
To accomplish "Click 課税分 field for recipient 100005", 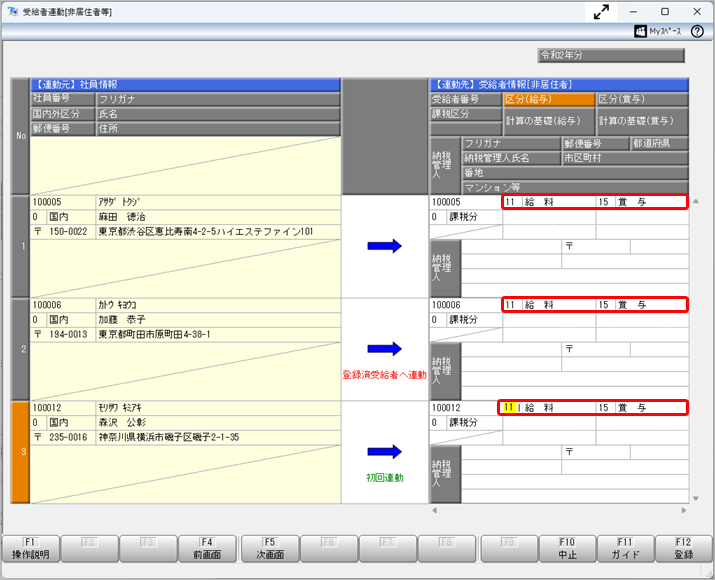I will 466,217.
